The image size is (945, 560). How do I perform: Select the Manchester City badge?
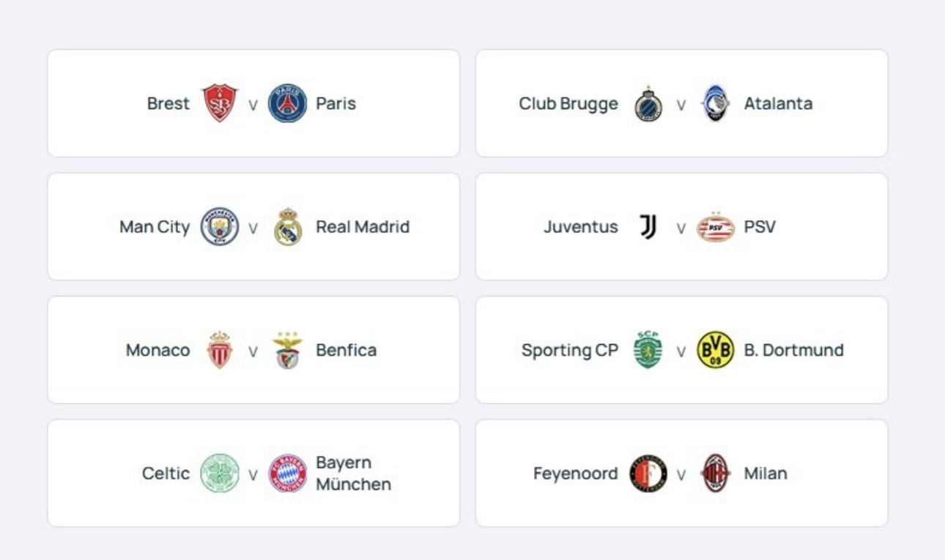click(220, 227)
